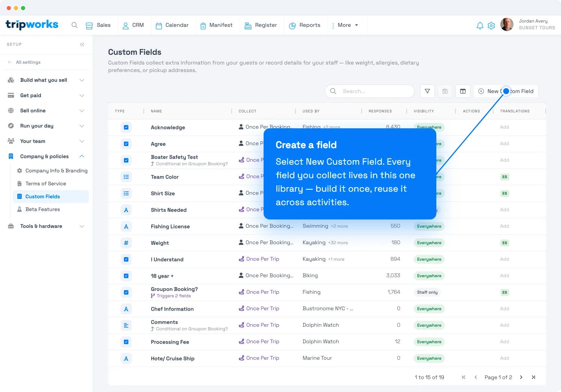Image resolution: width=561 pixels, height=392 pixels.
Task: Open the settings gear icon
Action: click(491, 26)
